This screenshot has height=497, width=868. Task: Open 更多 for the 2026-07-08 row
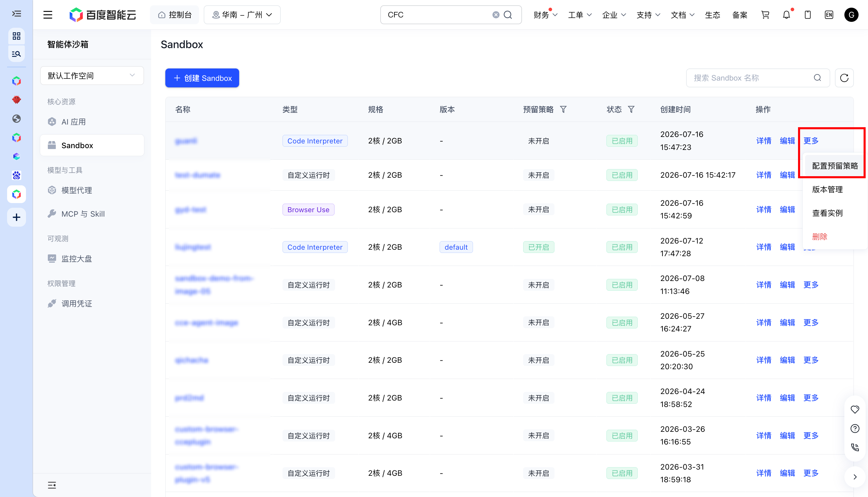click(x=811, y=285)
